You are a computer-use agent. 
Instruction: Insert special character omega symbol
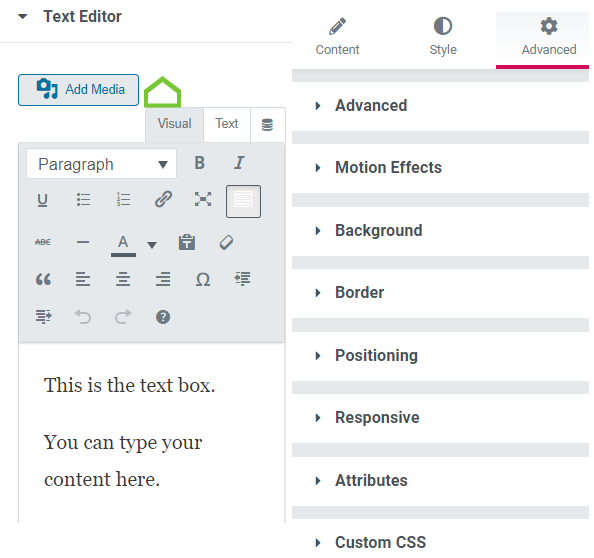pyautogui.click(x=203, y=280)
